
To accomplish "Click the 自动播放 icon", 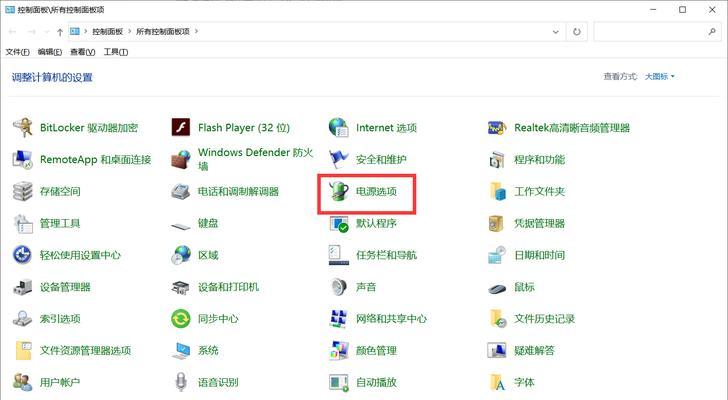I will tap(338, 382).
